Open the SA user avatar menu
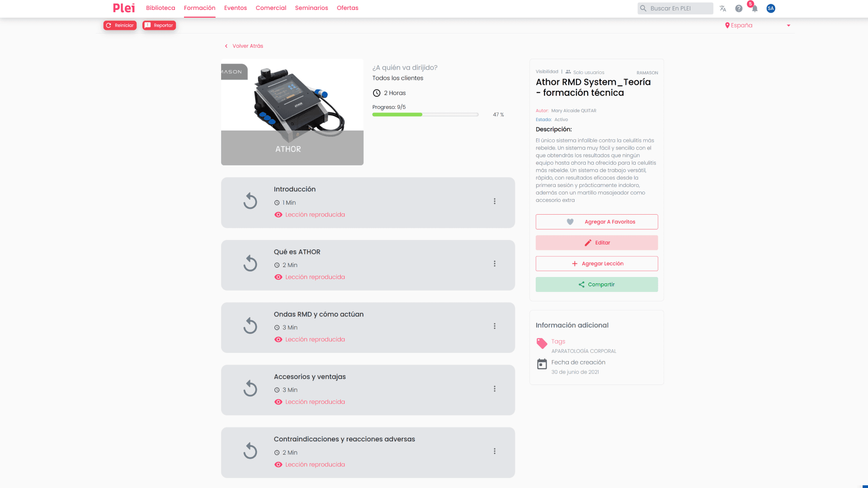 pos(771,9)
